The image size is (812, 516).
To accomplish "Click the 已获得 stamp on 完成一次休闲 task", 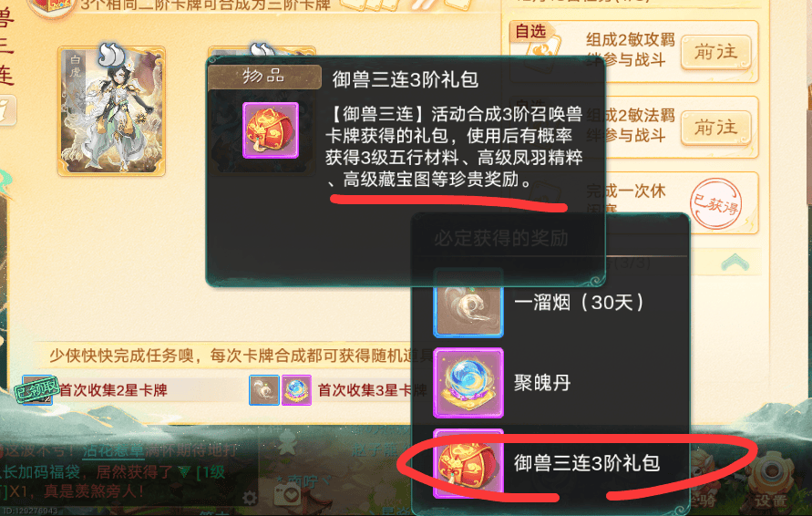I will [716, 203].
